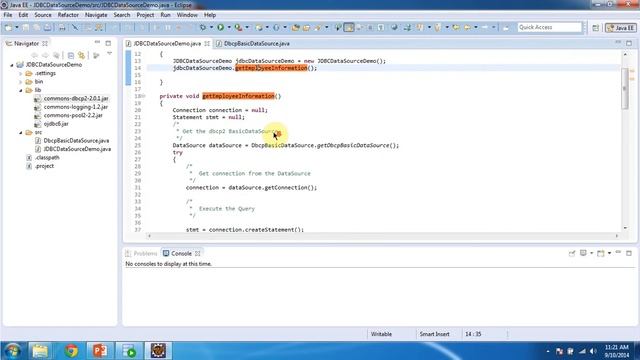640x360 pixels.
Task: Select JDBCDataSourceDemo.java in Navigator tree
Action: 77,149
